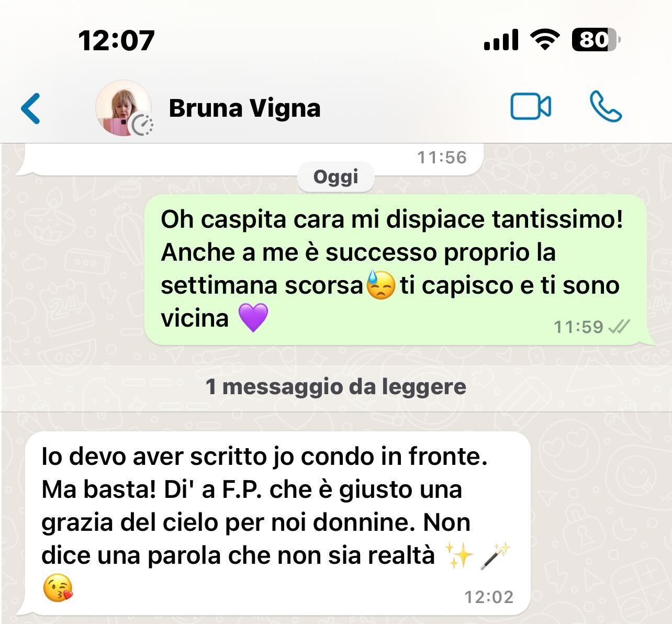The width and height of the screenshot is (672, 624).
Task: Tap the 1 messaggio da leggere banner
Action: click(x=336, y=387)
